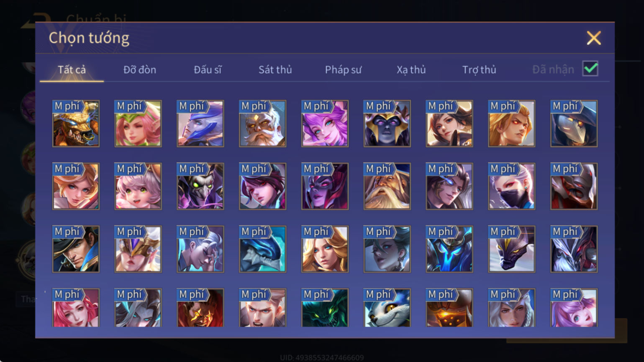Image resolution: width=644 pixels, height=362 pixels.
Task: Filter by Pháp sư tab
Action: tap(343, 70)
